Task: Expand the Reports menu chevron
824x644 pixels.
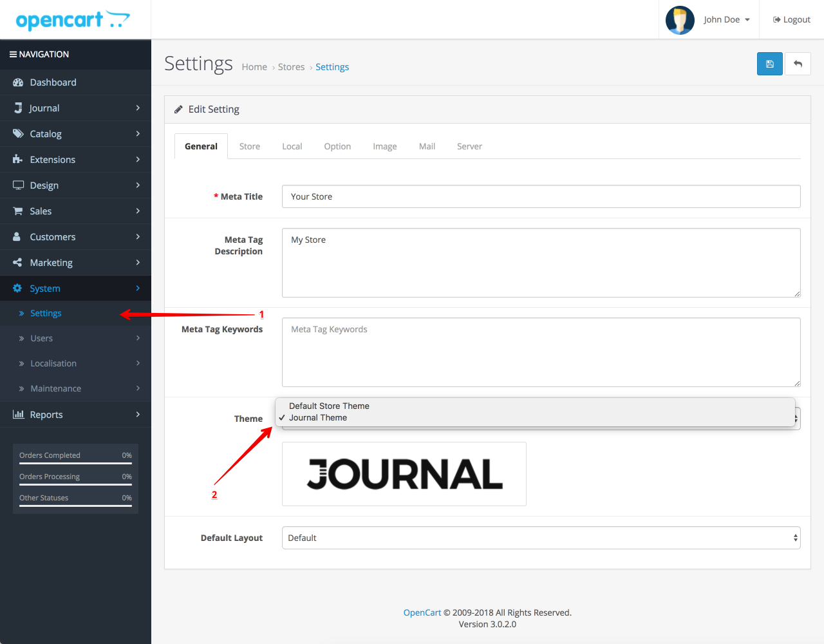Action: tap(138, 415)
